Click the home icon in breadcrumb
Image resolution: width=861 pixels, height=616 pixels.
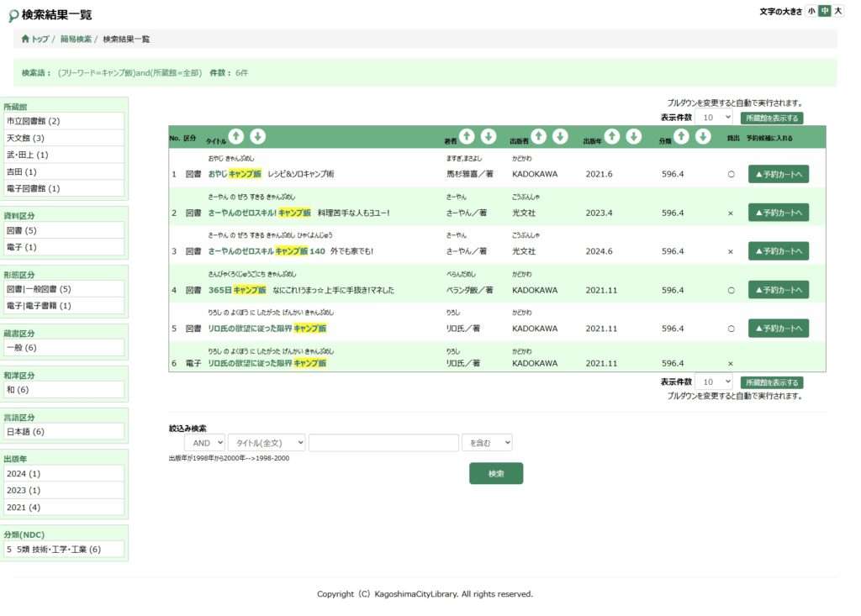25,39
